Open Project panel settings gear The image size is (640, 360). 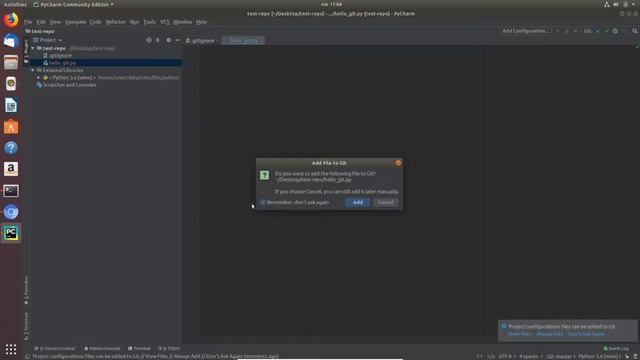click(x=168, y=40)
